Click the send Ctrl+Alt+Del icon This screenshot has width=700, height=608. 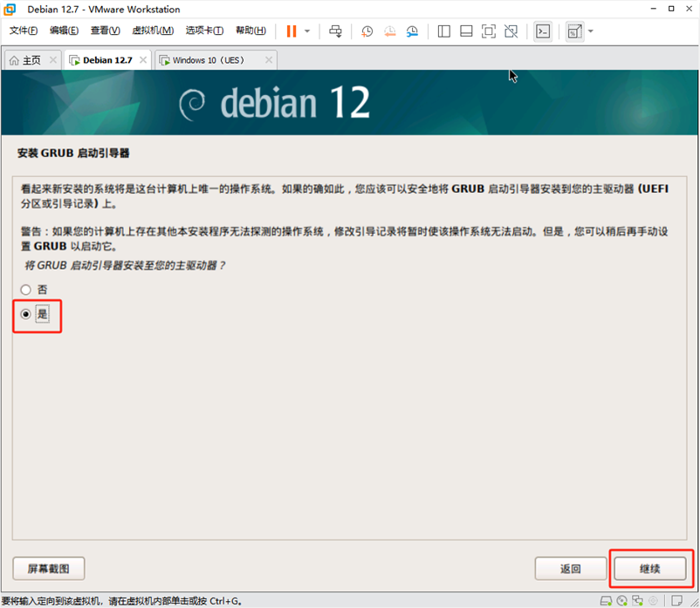[x=335, y=31]
